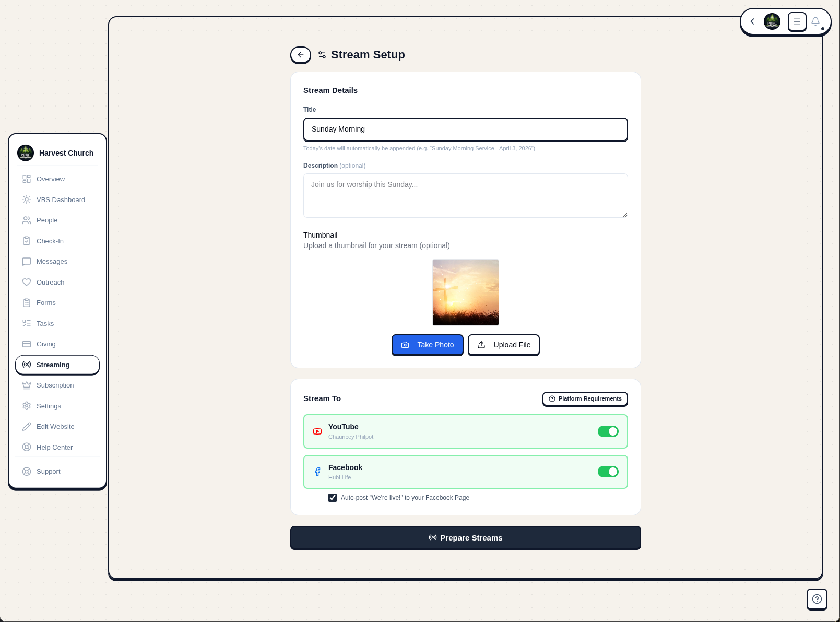Viewport: 840px width, 622px height.
Task: Open the hamburger menu in top bar
Action: coord(796,21)
